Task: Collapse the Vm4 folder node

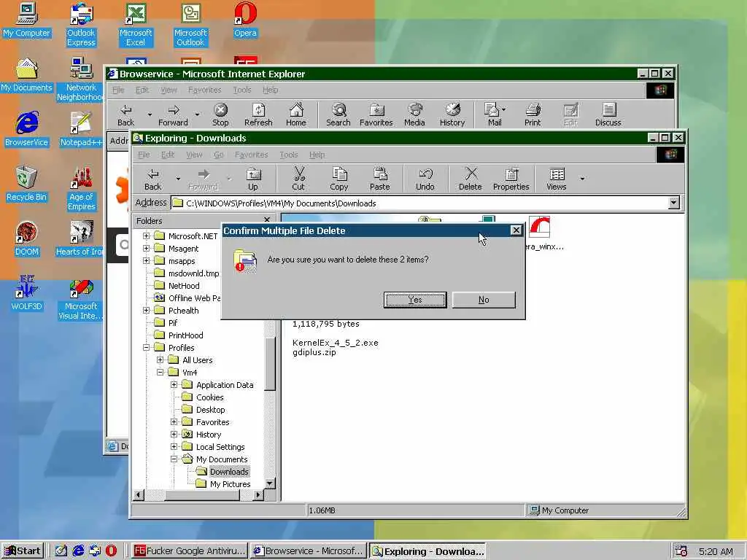Action: click(x=160, y=372)
